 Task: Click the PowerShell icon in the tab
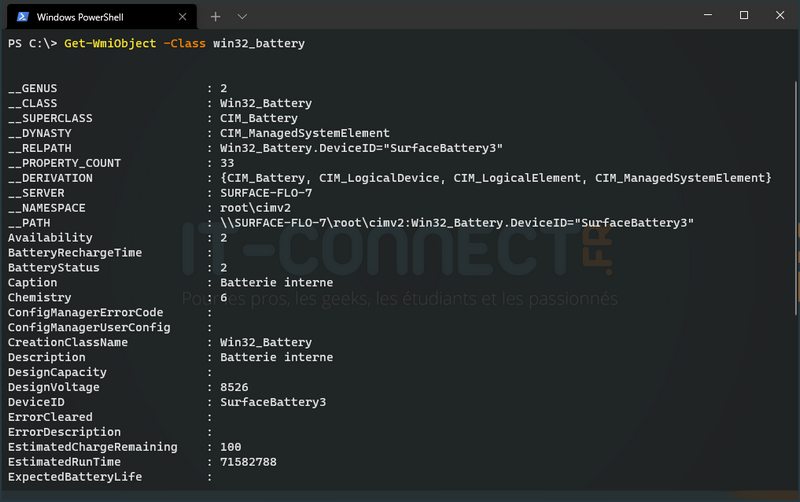(x=22, y=16)
